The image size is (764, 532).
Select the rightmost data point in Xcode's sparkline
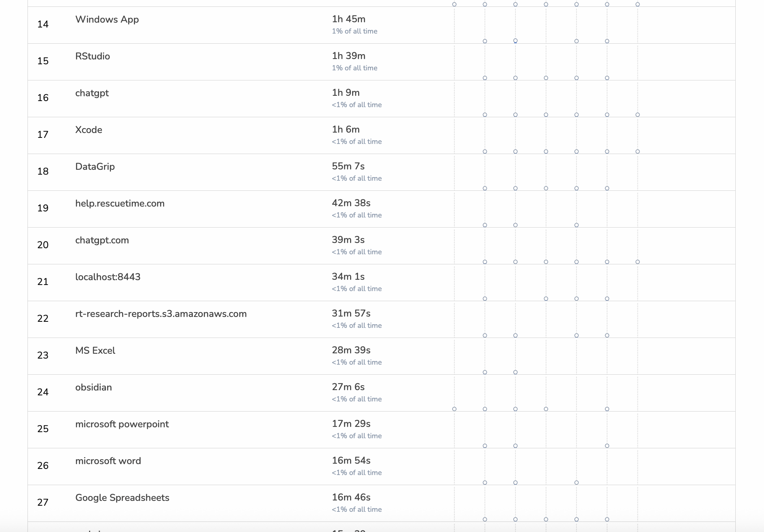point(637,152)
